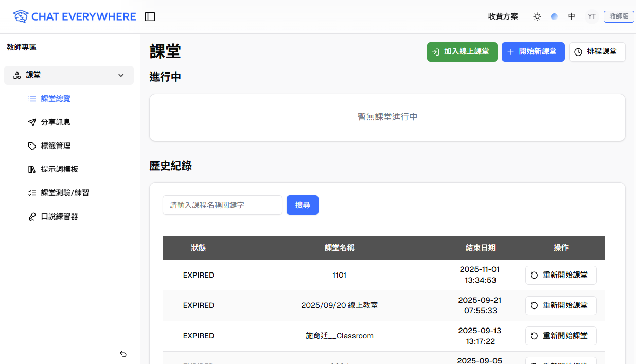This screenshot has height=364, width=636.
Task: Click the 排程課堂 schedule button
Action: [x=597, y=52]
